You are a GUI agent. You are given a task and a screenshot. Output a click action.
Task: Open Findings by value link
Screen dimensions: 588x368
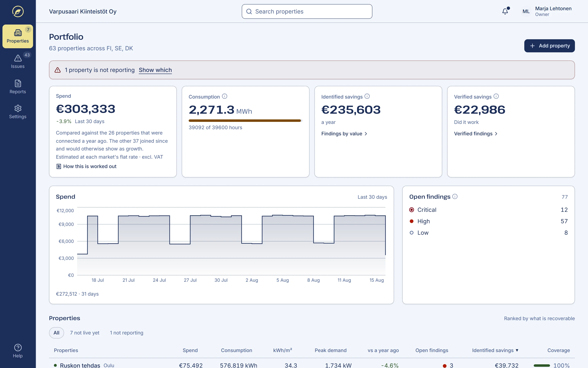tap(344, 134)
